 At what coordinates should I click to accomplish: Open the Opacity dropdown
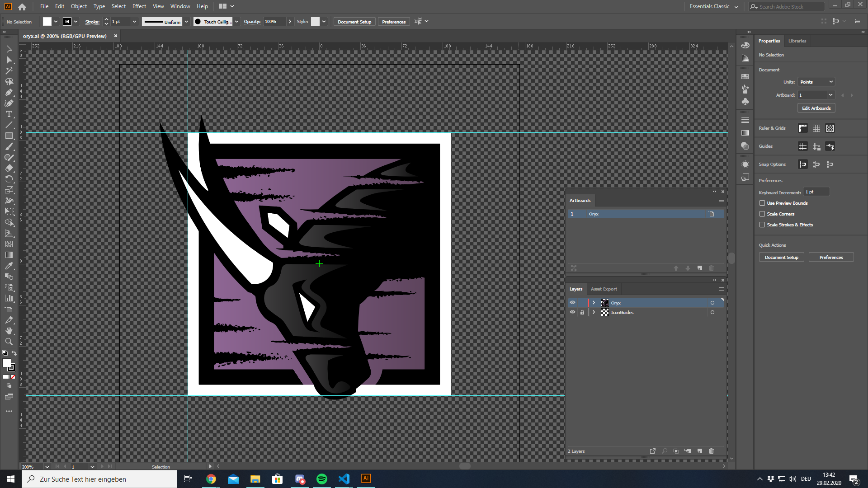[290, 21]
